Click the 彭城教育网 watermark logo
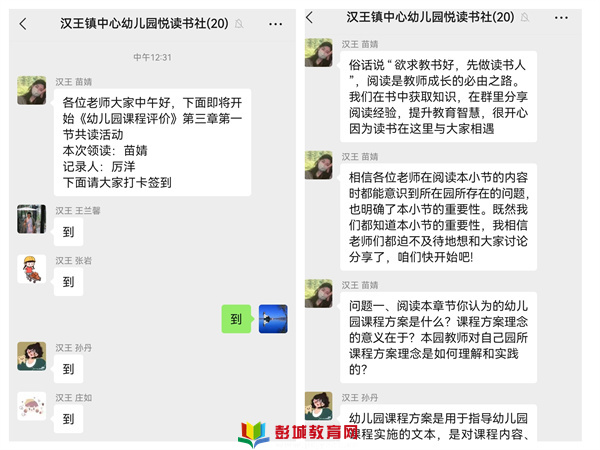Image resolution: width=600 pixels, height=450 pixels. (x=298, y=434)
